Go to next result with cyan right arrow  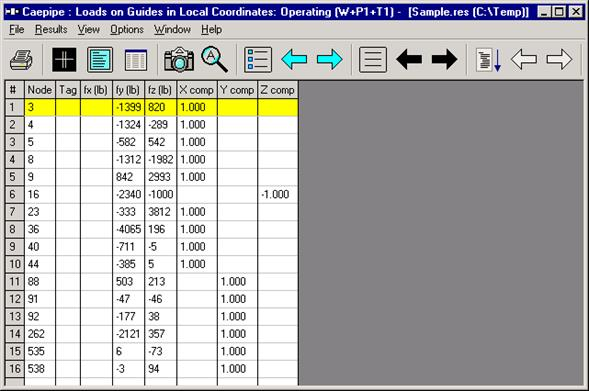[x=329, y=59]
